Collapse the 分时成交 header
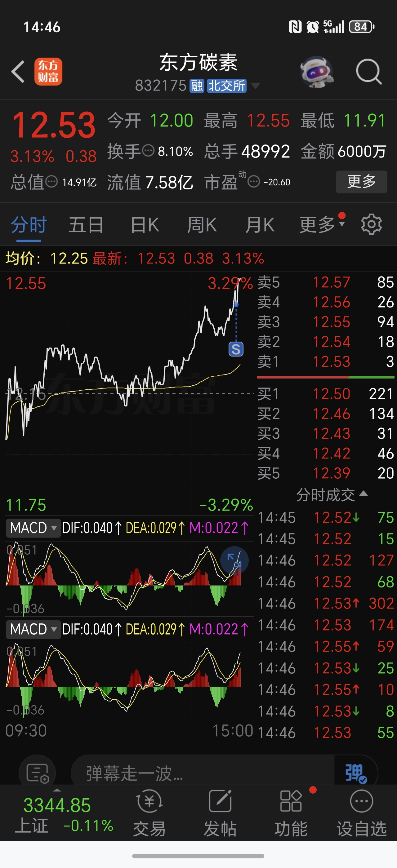This screenshot has width=397, height=868. pyautogui.click(x=332, y=495)
